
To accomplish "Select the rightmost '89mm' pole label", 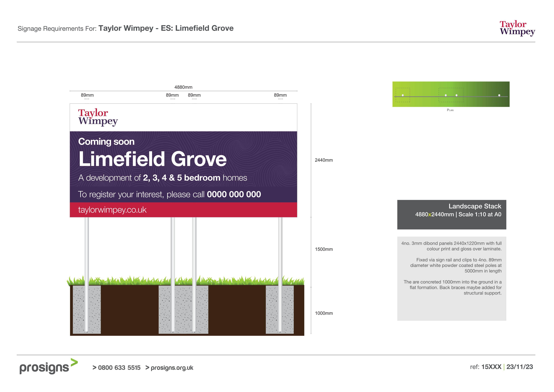I will [x=280, y=95].
